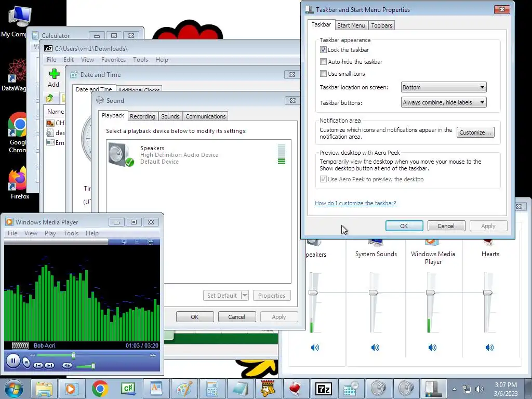Click the System Sounds volume slider handle

coord(373,292)
